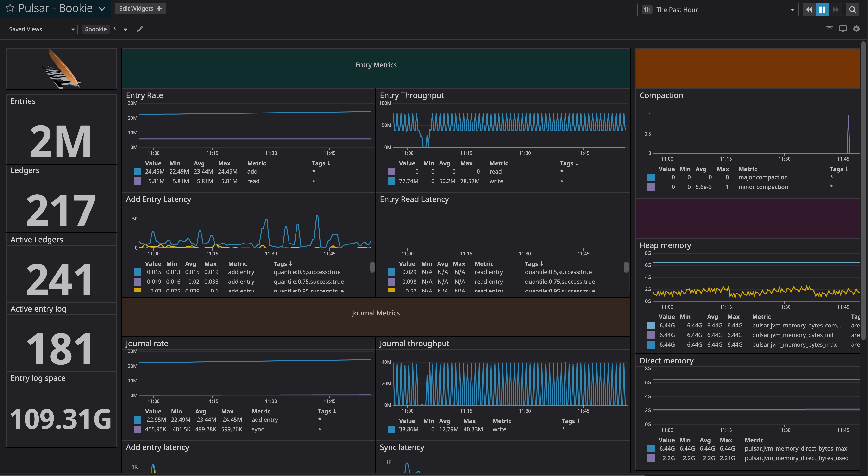The width and height of the screenshot is (868, 476).
Task: Star the Pulsar - Bookie dashboard
Action: click(10, 8)
